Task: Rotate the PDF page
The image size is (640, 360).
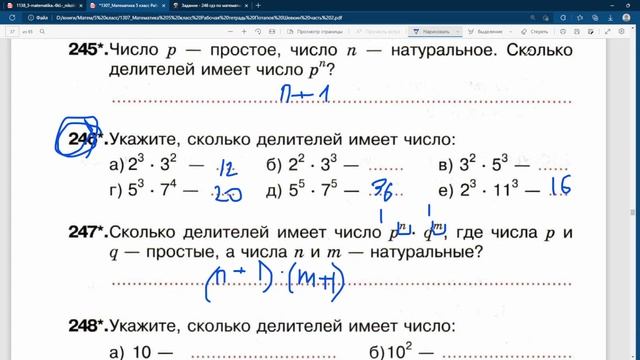Action: [258, 31]
